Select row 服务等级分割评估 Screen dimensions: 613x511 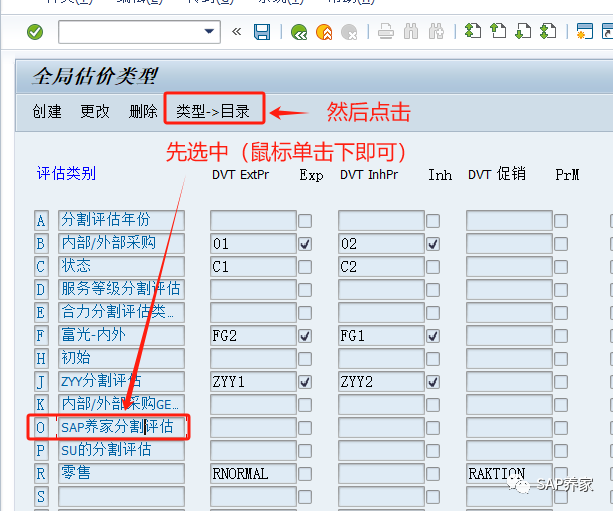122,289
